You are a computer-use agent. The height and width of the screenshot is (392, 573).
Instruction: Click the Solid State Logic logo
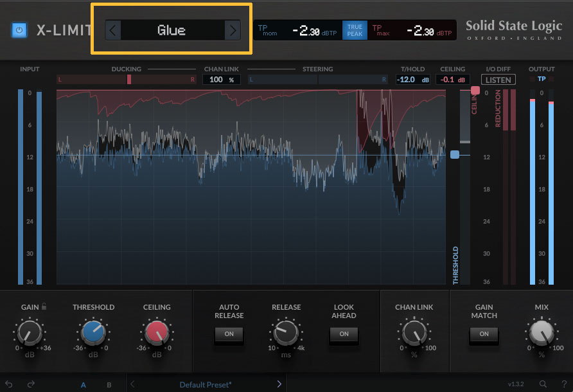[x=514, y=30]
